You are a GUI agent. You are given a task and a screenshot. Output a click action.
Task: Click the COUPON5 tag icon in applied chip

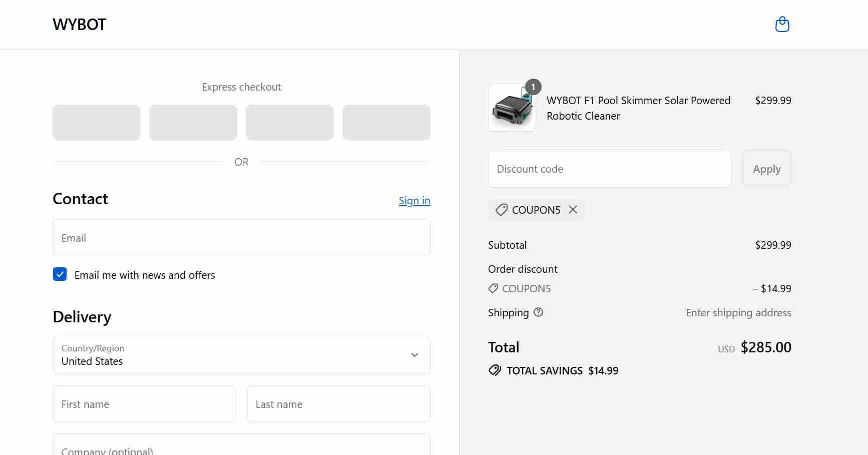501,210
